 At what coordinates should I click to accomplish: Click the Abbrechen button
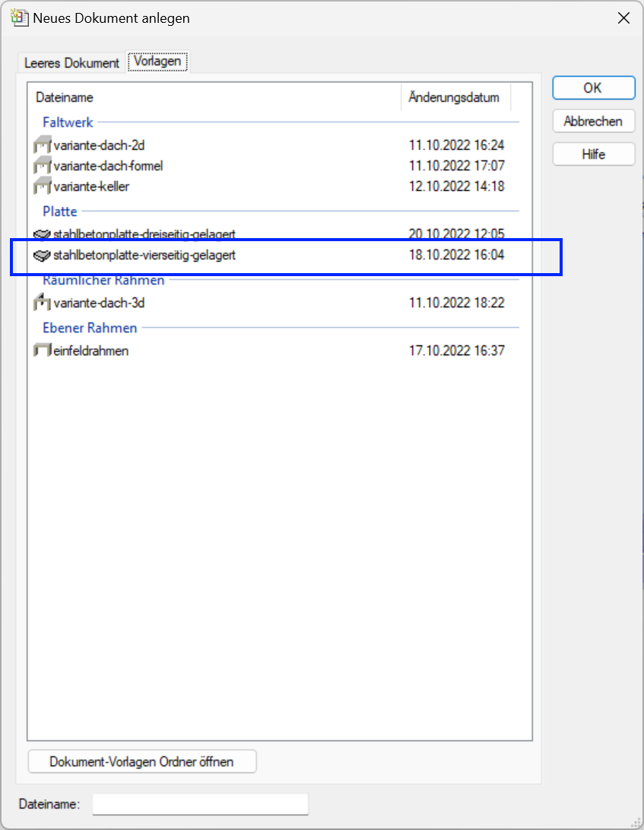pos(593,121)
